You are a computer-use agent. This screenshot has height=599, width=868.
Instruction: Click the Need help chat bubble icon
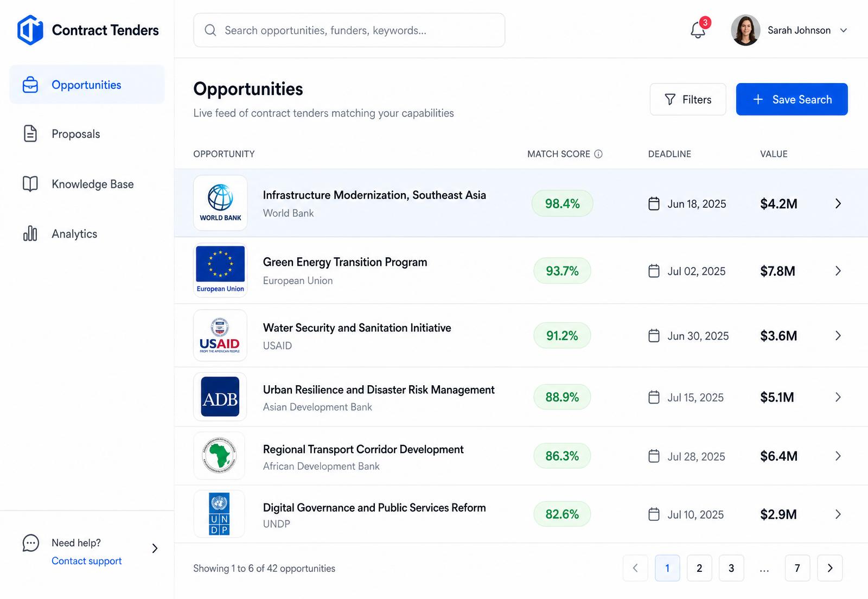31,543
